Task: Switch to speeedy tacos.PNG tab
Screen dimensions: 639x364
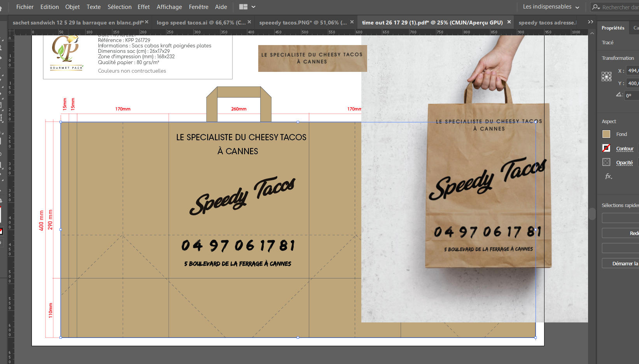Action: (303, 23)
